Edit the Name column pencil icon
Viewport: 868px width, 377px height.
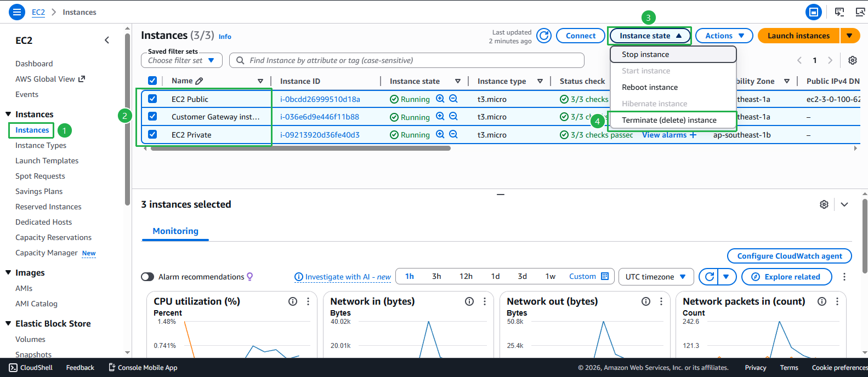coord(199,81)
